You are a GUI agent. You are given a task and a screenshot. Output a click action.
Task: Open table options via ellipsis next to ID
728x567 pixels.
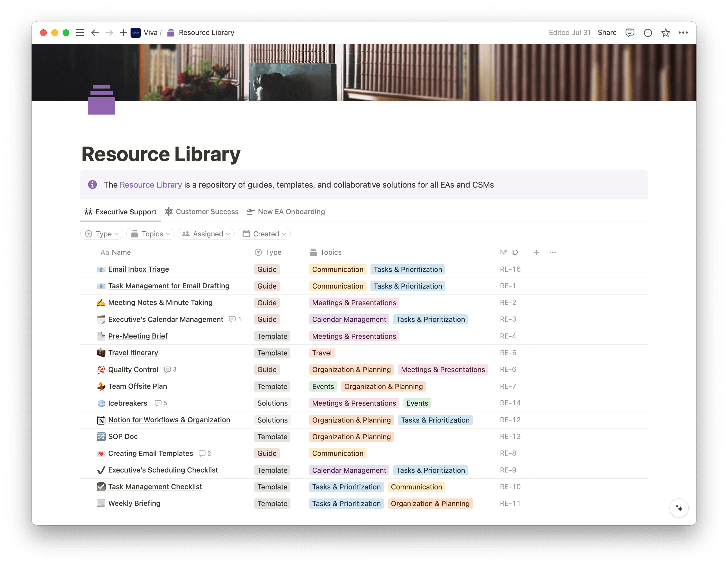(x=552, y=252)
